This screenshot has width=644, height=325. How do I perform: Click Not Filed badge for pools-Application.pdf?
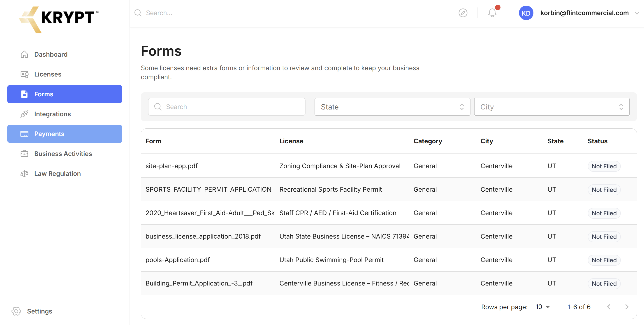pos(604,260)
